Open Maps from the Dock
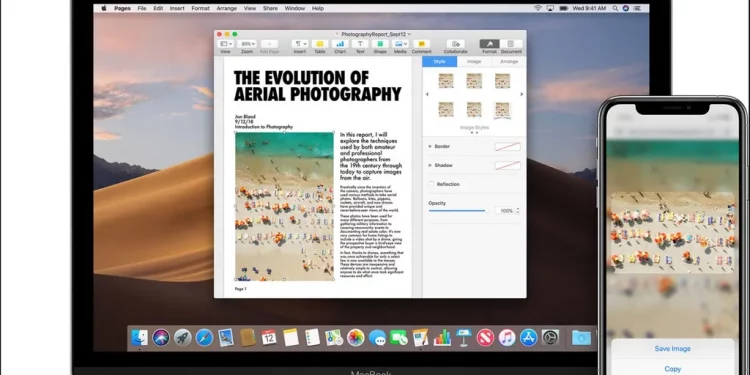 pos(334,338)
